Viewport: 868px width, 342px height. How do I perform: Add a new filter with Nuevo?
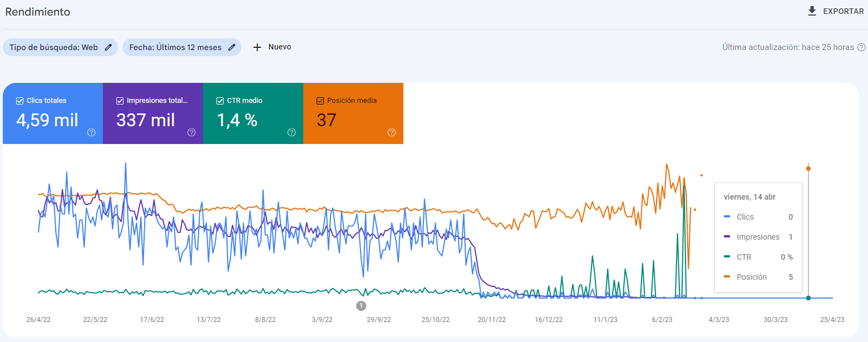pyautogui.click(x=272, y=47)
